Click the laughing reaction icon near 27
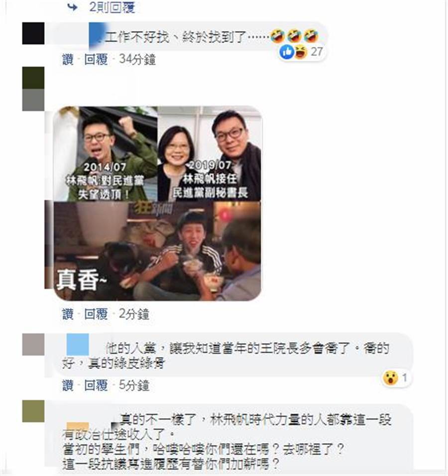This screenshot has height=476, width=448. click(300, 52)
